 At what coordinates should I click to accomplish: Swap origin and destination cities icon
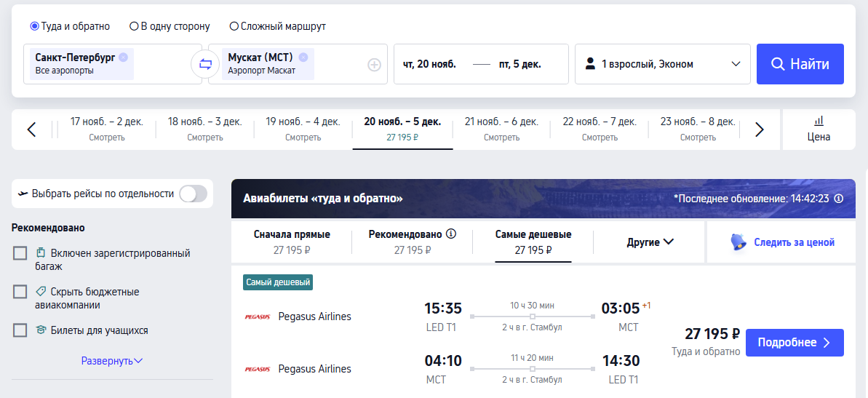pos(205,64)
